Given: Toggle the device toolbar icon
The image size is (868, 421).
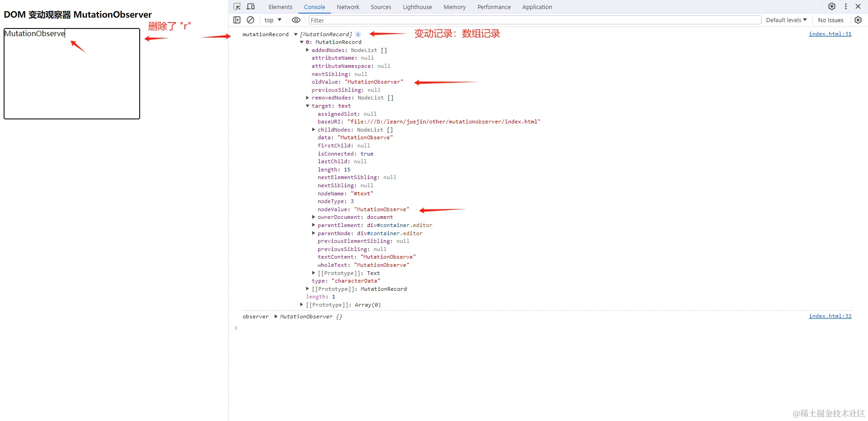Looking at the screenshot, I should point(251,7).
